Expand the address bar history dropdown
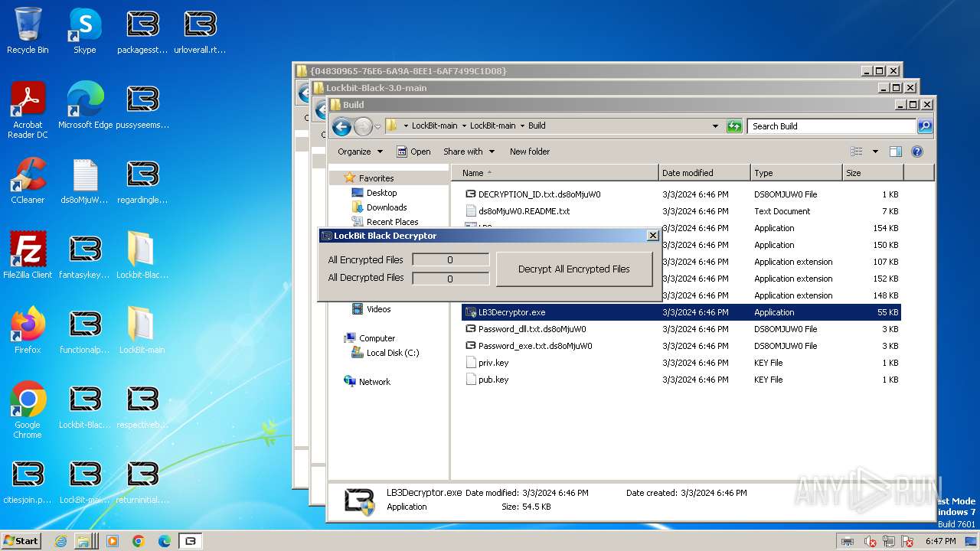This screenshot has width=980, height=551. [x=716, y=126]
